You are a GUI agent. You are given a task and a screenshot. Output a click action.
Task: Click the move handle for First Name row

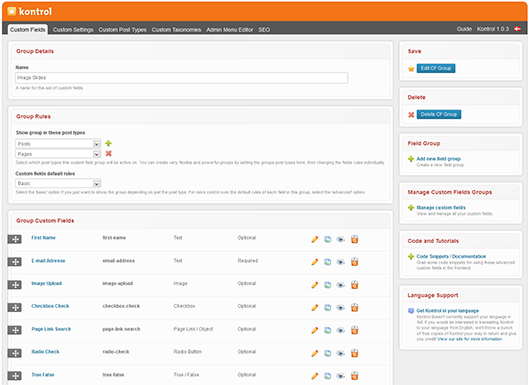coord(15,239)
